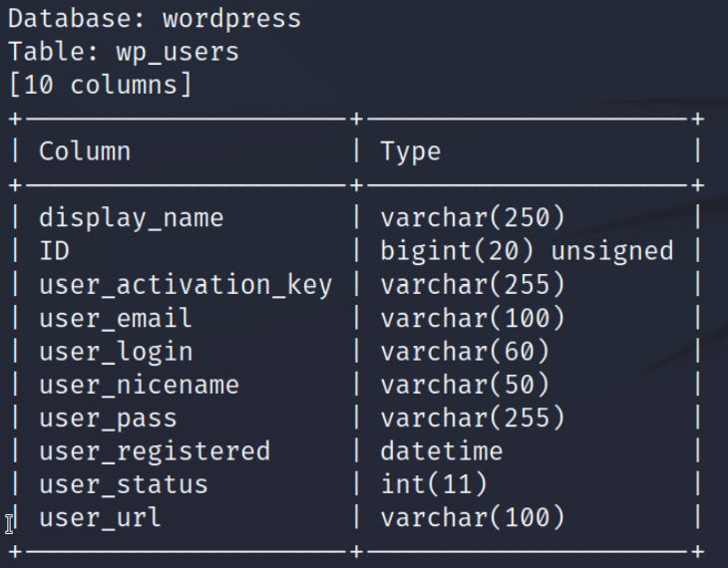This screenshot has height=568, width=728.
Task: Select the user_registered column name
Action: click(x=155, y=451)
